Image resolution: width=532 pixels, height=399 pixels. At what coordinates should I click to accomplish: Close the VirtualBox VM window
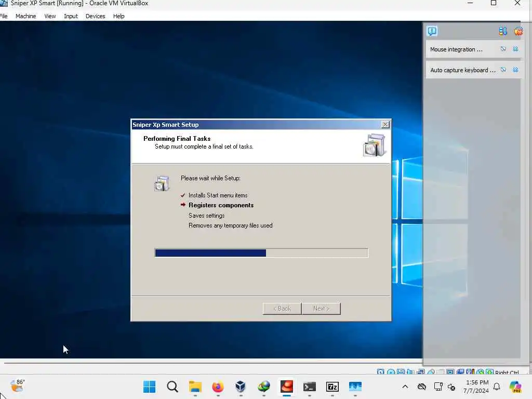pos(517,3)
